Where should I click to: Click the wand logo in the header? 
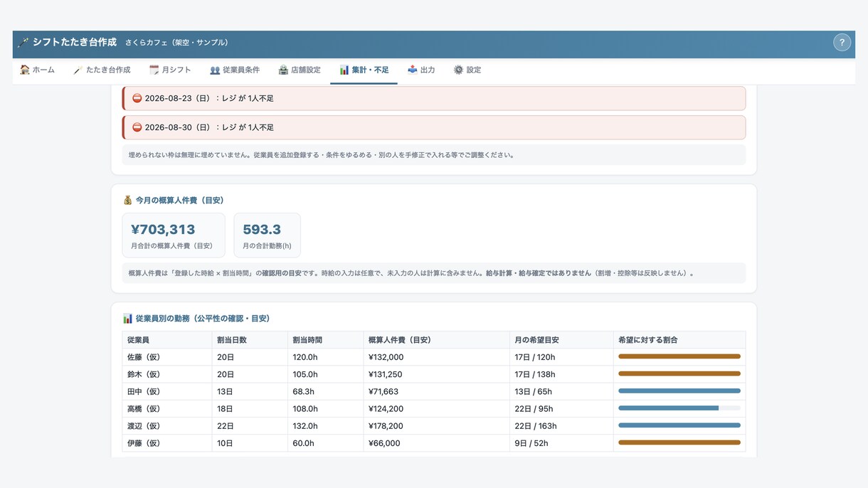23,43
